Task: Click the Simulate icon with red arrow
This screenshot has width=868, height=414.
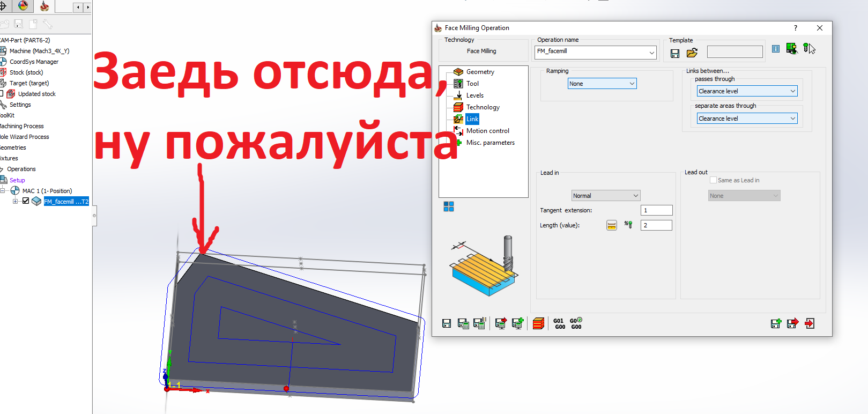Action: click(x=501, y=323)
